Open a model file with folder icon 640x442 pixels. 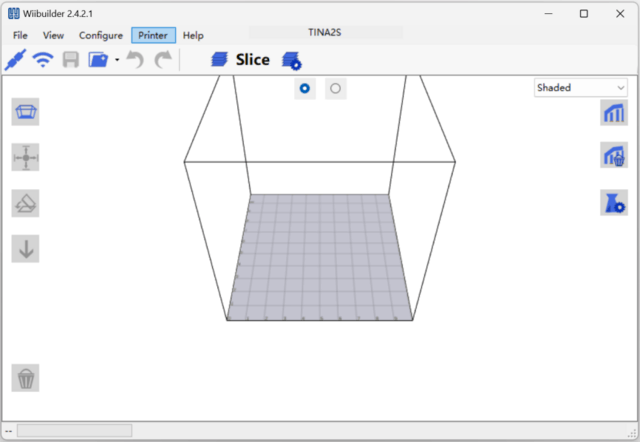[x=98, y=60]
